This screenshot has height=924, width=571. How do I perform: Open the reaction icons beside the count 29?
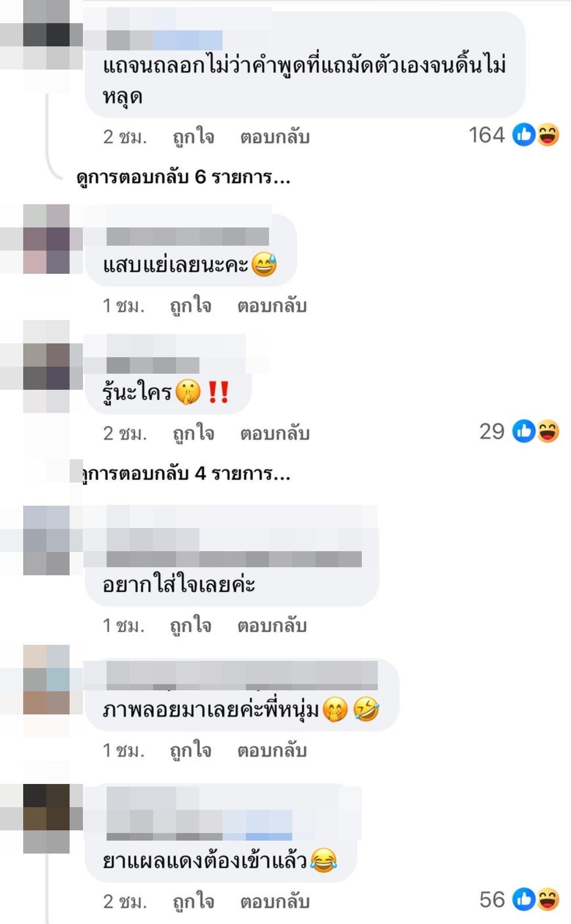click(536, 431)
